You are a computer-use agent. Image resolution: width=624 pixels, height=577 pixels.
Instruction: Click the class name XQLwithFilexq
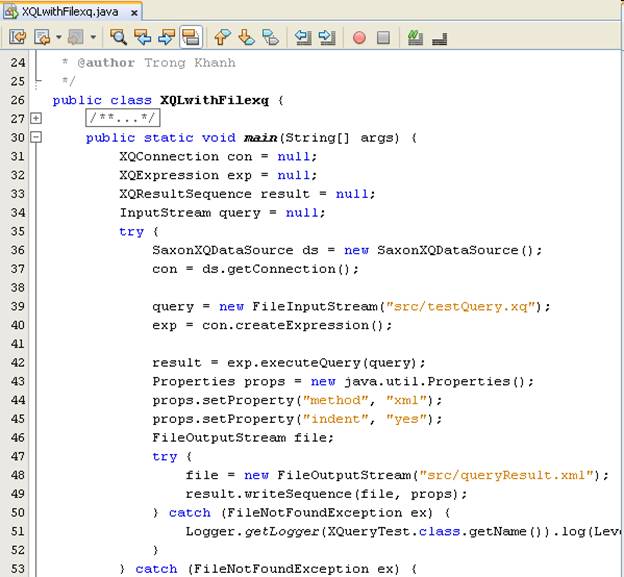coord(214,100)
